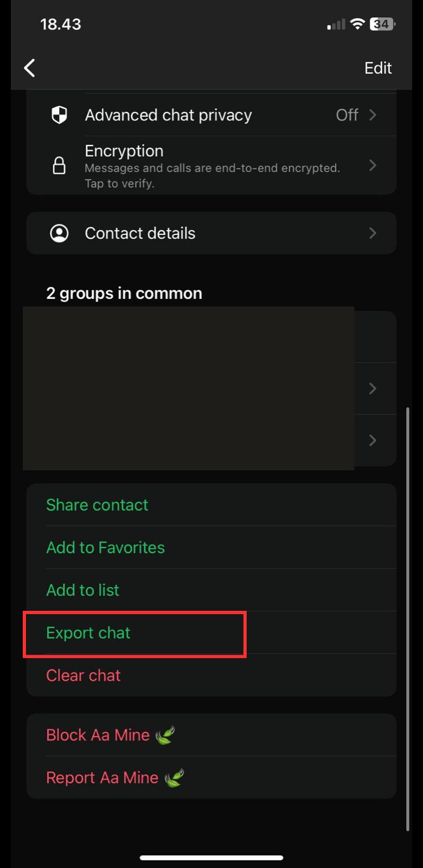The image size is (423, 868).
Task: Tap the back arrow icon
Action: (30, 68)
